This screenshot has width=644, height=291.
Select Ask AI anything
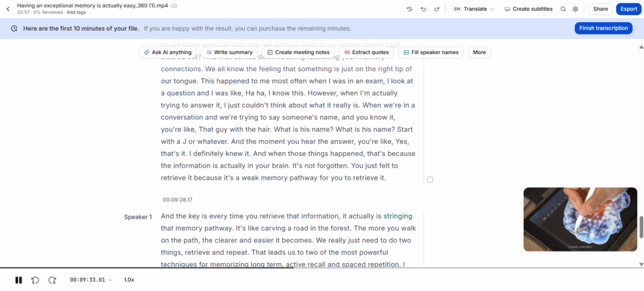pyautogui.click(x=167, y=53)
